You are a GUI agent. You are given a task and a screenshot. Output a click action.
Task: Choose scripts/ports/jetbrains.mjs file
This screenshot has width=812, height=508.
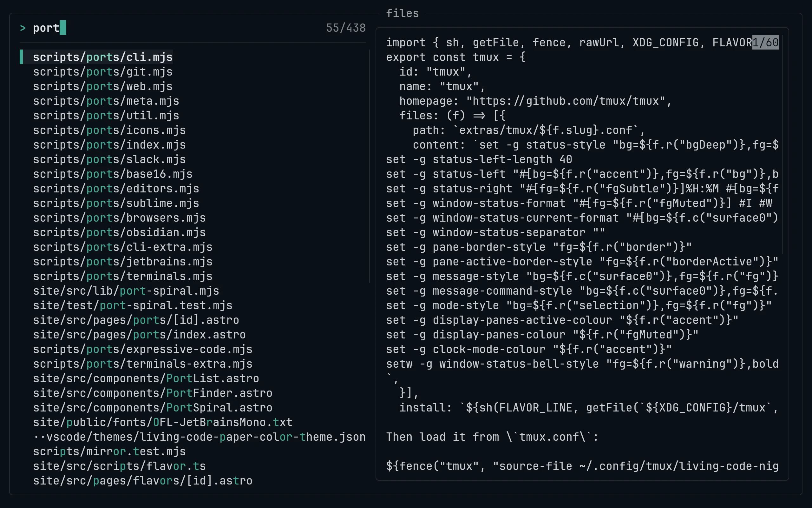click(123, 262)
